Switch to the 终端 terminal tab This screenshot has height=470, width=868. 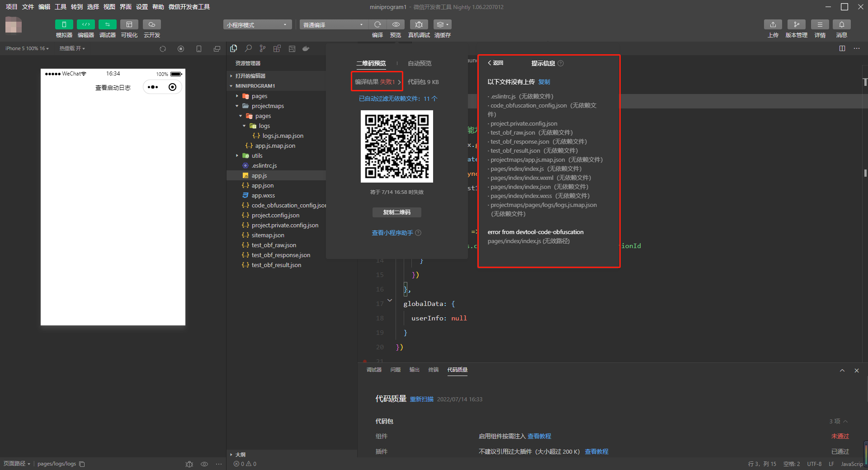pyautogui.click(x=434, y=370)
